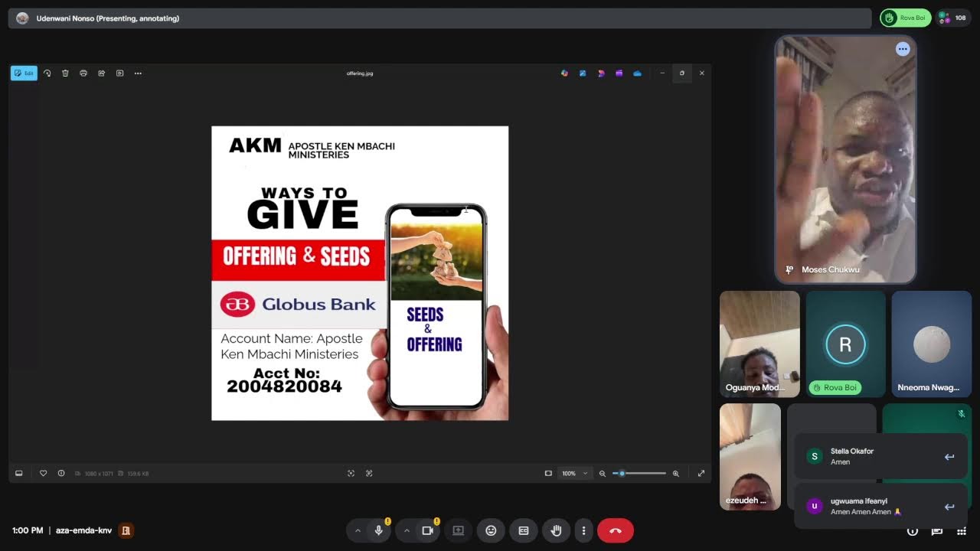Print the image from Photos toolbar
The image size is (980, 551).
point(83,73)
